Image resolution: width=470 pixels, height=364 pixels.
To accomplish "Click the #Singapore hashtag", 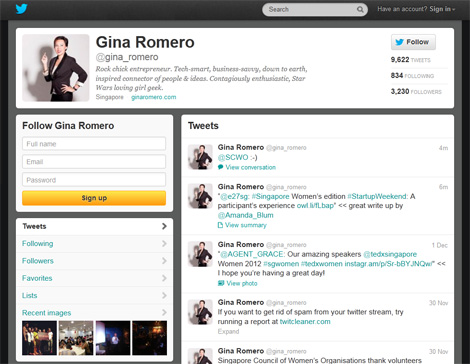I will click(270, 196).
